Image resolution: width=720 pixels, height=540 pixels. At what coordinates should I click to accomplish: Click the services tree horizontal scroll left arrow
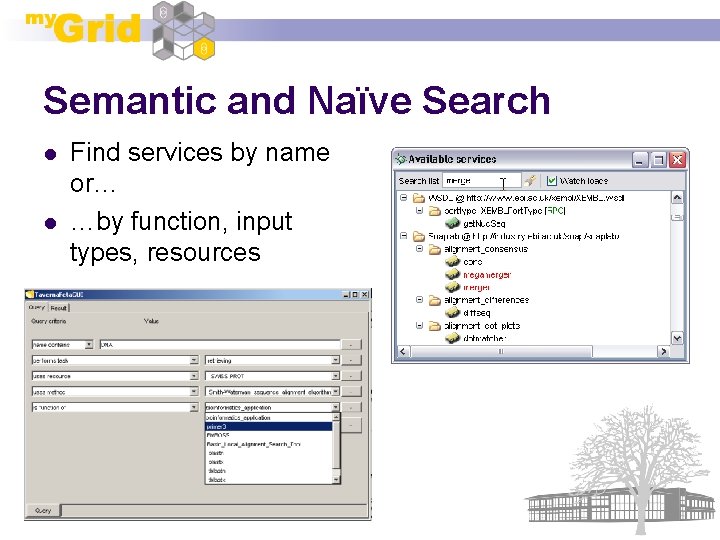(403, 352)
